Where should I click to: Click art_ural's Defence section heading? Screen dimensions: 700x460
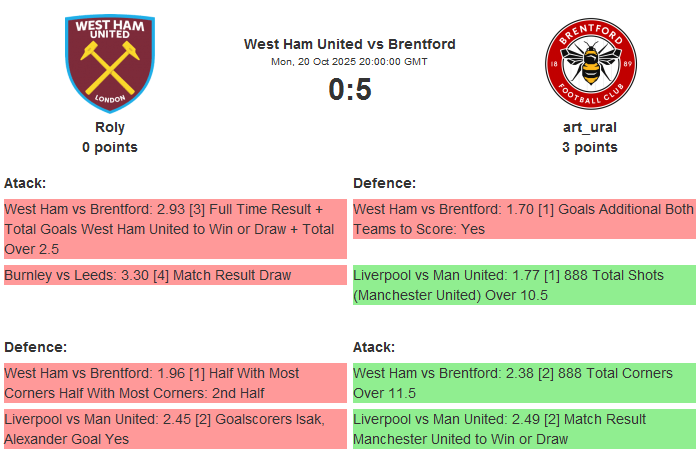(x=384, y=183)
